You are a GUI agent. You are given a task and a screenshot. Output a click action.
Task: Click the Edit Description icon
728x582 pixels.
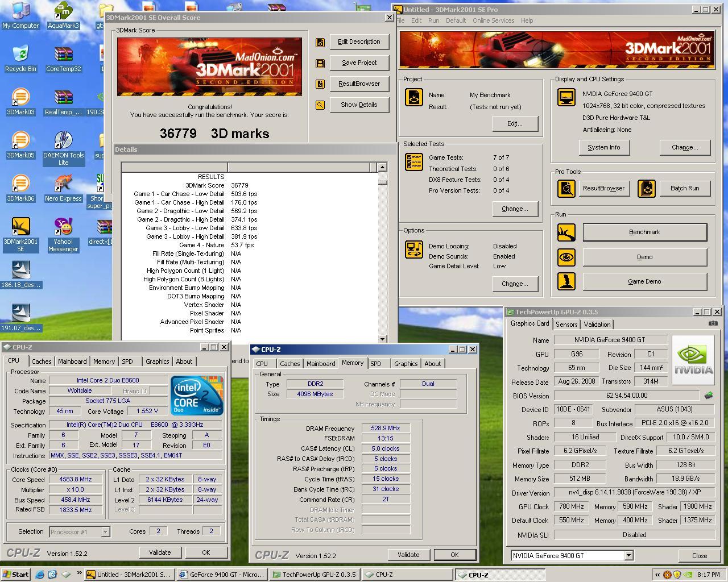tap(320, 42)
